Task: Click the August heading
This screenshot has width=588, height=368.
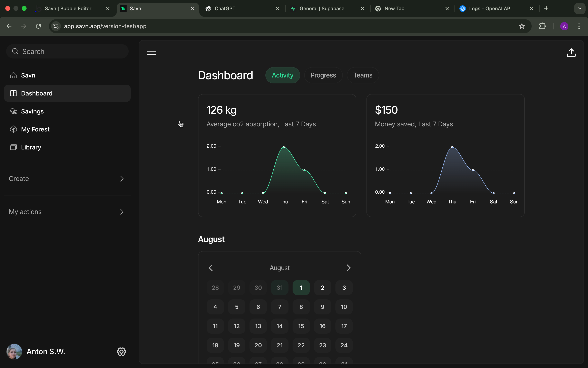Action: [x=211, y=239]
